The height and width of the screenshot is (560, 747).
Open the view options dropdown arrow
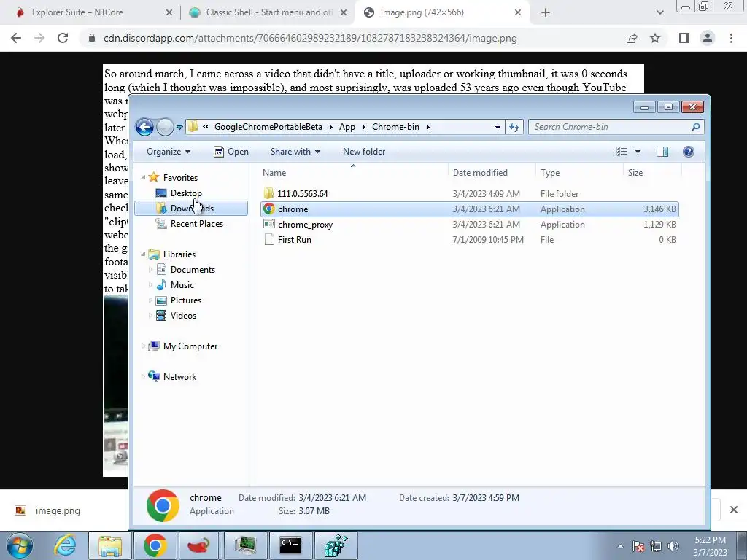coord(638,152)
